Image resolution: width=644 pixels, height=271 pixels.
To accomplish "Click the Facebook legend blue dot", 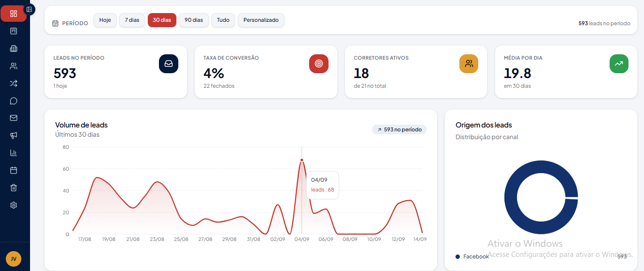I will tap(457, 256).
